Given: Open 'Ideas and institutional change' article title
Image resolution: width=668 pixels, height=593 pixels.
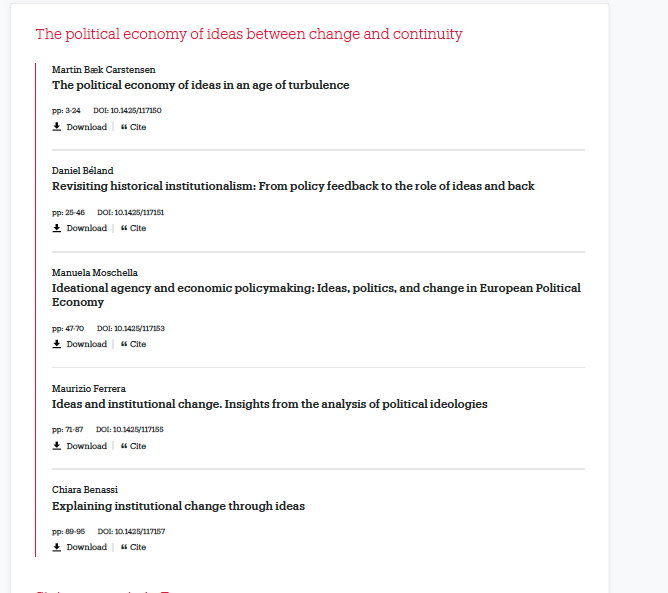Looking at the screenshot, I should [269, 404].
